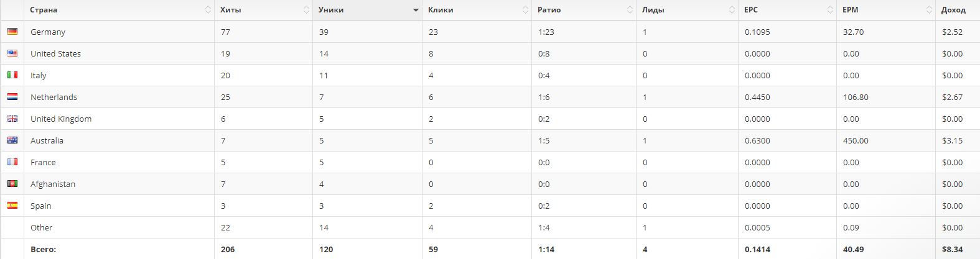The height and width of the screenshot is (259, 980).
Task: Click the Уники descending sort arrow
Action: [x=416, y=11]
